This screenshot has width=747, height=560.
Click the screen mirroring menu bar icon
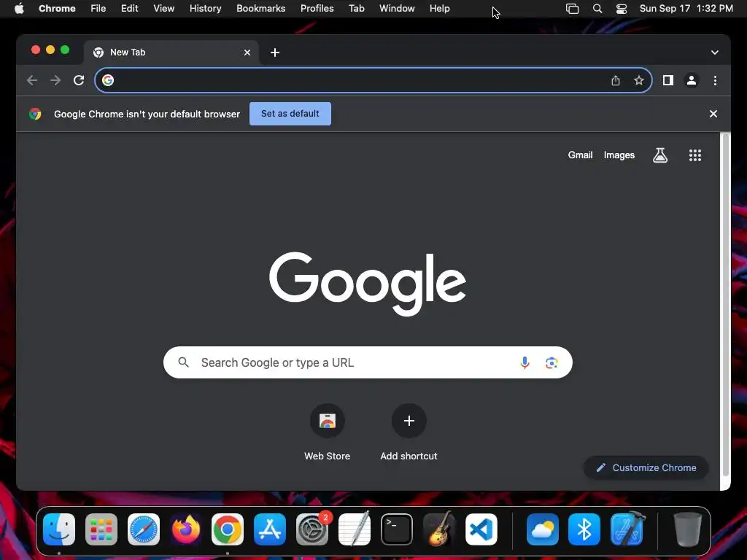point(572,9)
